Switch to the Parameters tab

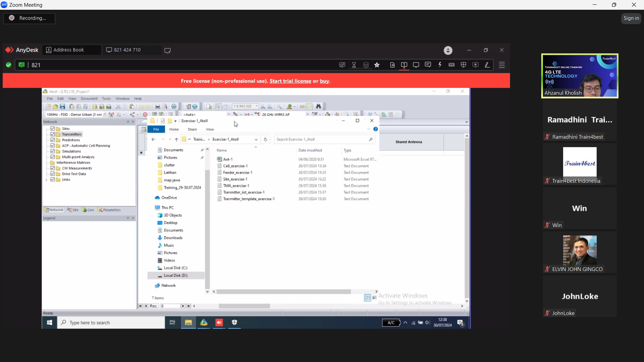pyautogui.click(x=109, y=210)
